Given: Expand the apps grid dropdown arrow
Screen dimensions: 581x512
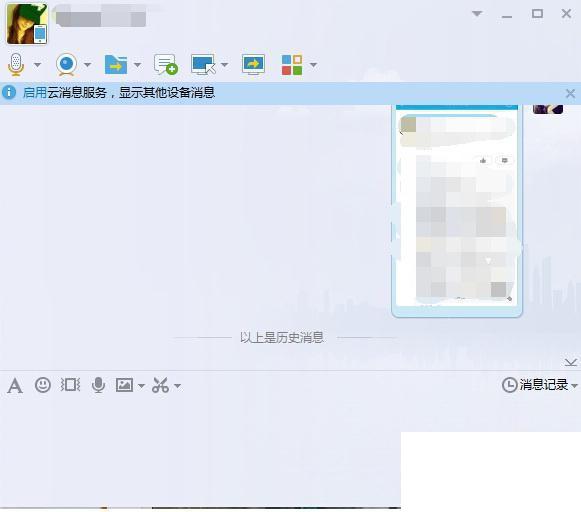Looking at the screenshot, I should 313,65.
